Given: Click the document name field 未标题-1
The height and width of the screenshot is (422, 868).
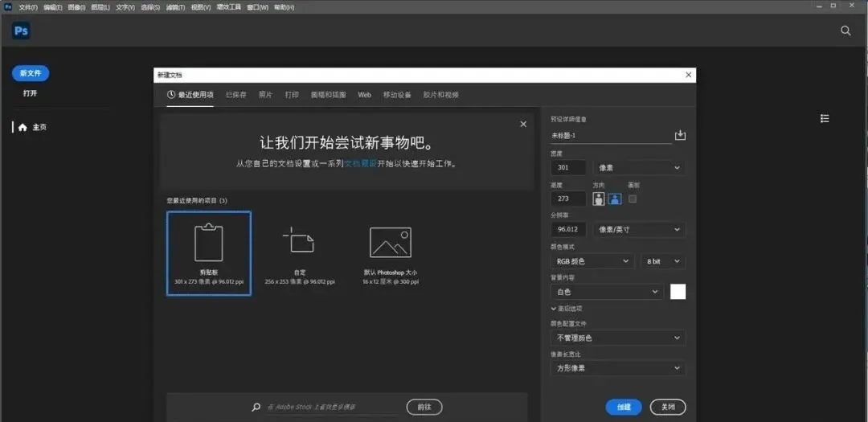Looking at the screenshot, I should [611, 136].
